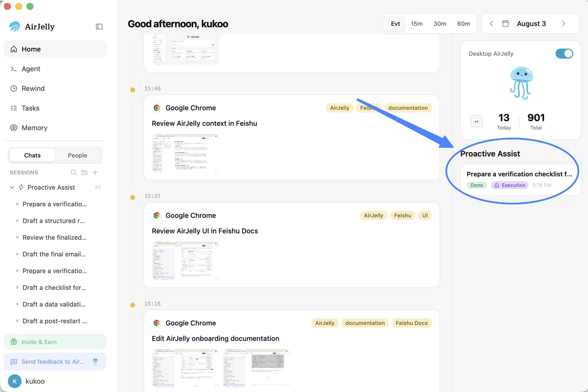The width and height of the screenshot is (588, 392).
Task: Open the Review AirJelly UI in Feishu Docs thumbnail
Action: click(x=185, y=260)
